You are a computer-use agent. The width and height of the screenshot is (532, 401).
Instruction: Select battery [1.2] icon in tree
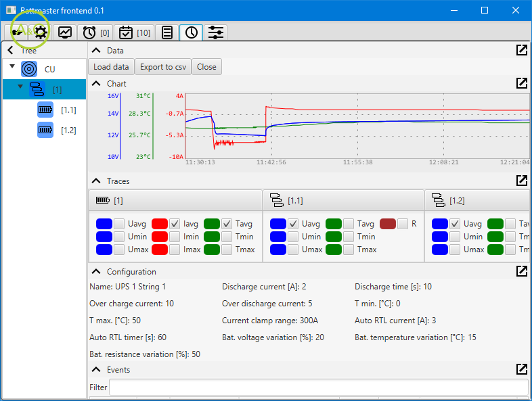(45, 130)
